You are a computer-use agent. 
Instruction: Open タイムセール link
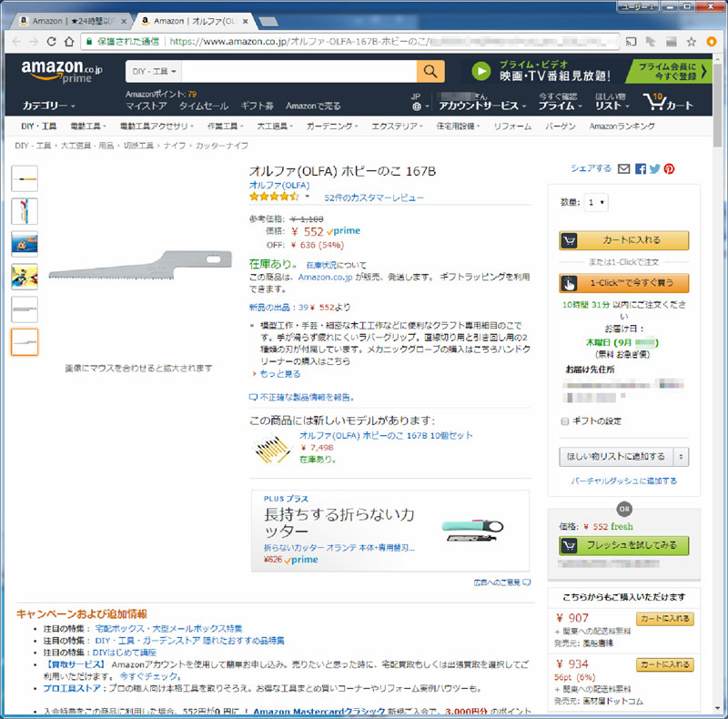(203, 106)
